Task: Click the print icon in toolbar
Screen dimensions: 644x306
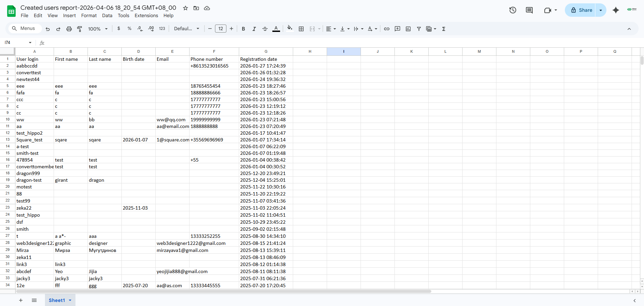Action: [x=69, y=29]
